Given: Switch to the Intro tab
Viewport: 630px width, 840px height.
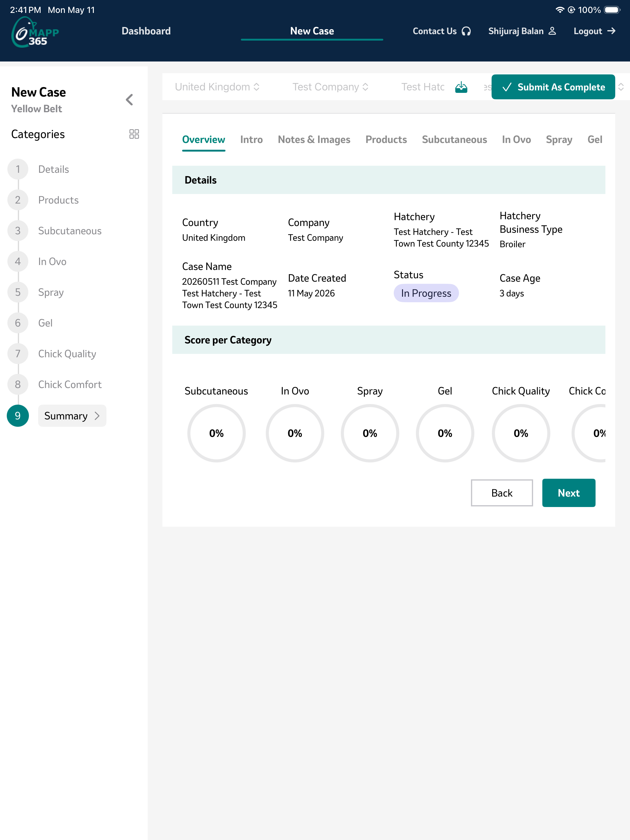Looking at the screenshot, I should (x=251, y=140).
